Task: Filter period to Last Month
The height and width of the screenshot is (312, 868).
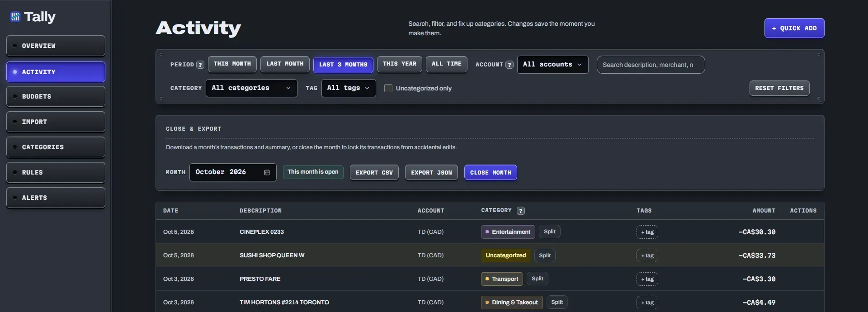Action: click(x=285, y=64)
